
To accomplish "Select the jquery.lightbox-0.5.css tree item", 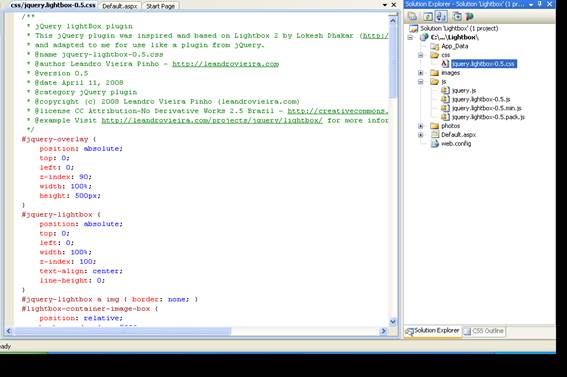I will point(484,64).
